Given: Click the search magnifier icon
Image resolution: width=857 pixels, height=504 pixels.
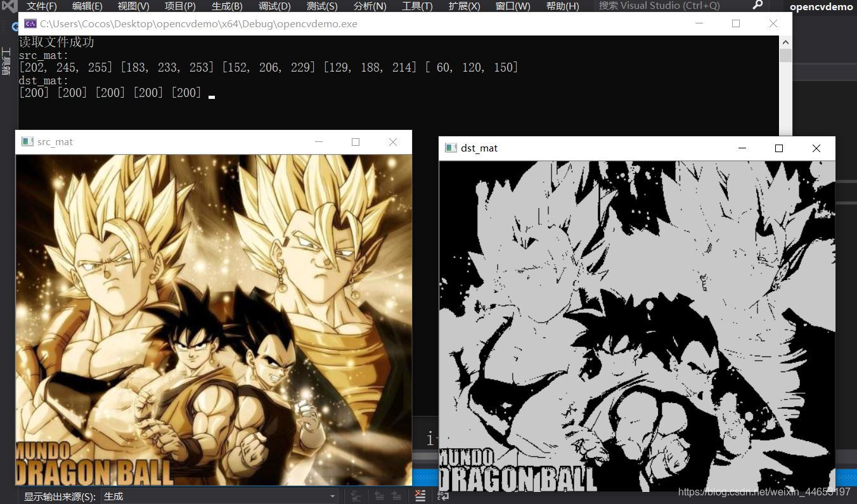Looking at the screenshot, I should point(757,5).
